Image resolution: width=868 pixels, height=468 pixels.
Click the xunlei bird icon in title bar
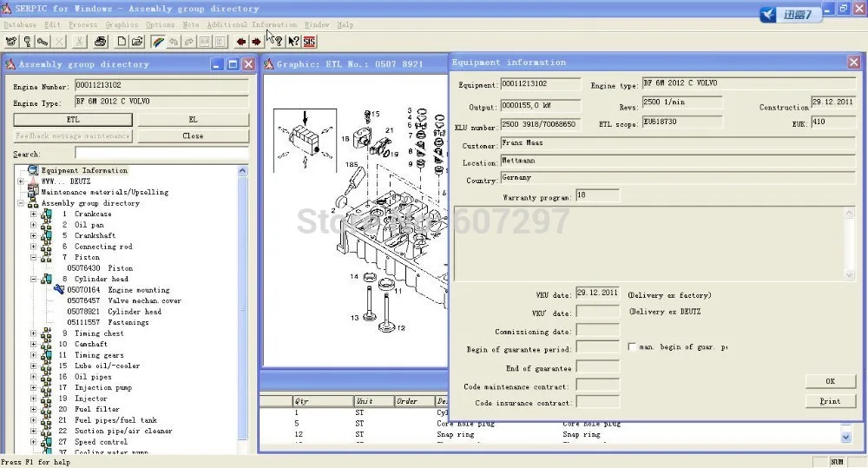[x=768, y=15]
